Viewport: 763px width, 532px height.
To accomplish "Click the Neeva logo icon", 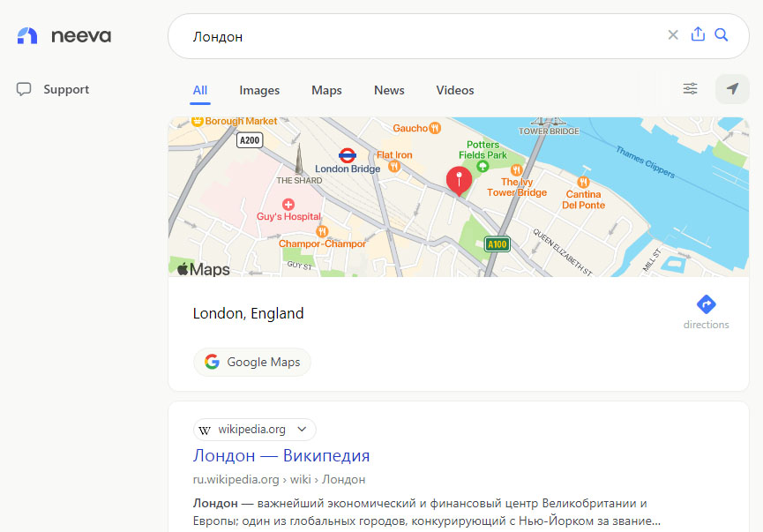I will pos(27,35).
